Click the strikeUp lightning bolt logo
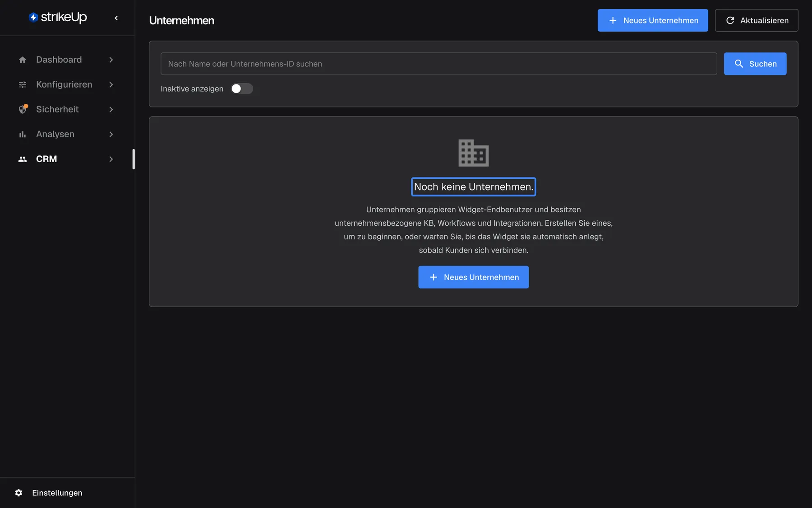812x508 pixels. coord(33,17)
